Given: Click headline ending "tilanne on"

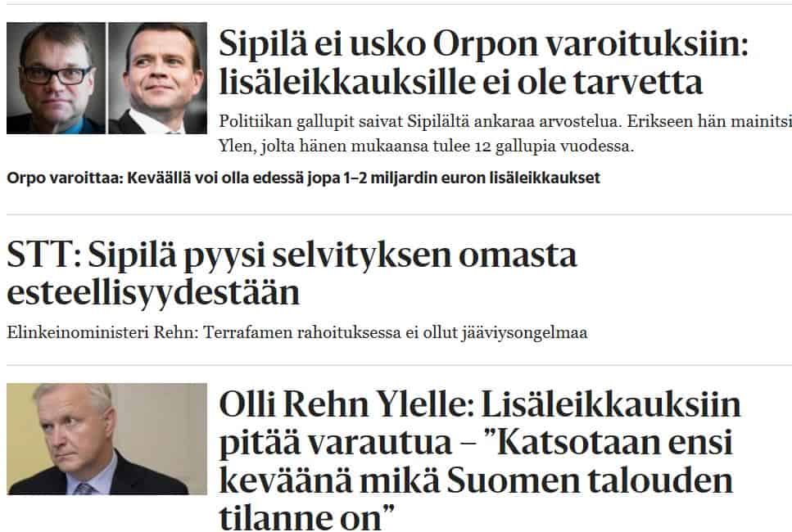Looking at the screenshot, I should tap(307, 516).
